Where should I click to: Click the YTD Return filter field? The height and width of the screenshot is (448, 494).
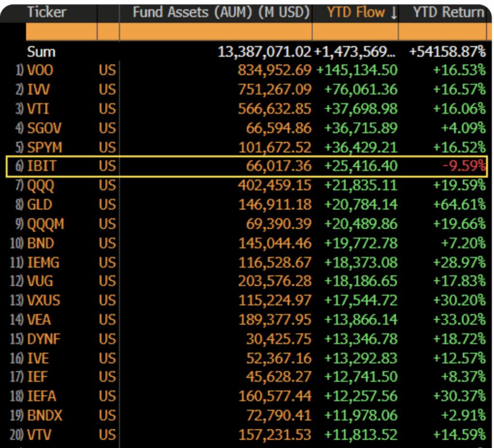(442, 32)
